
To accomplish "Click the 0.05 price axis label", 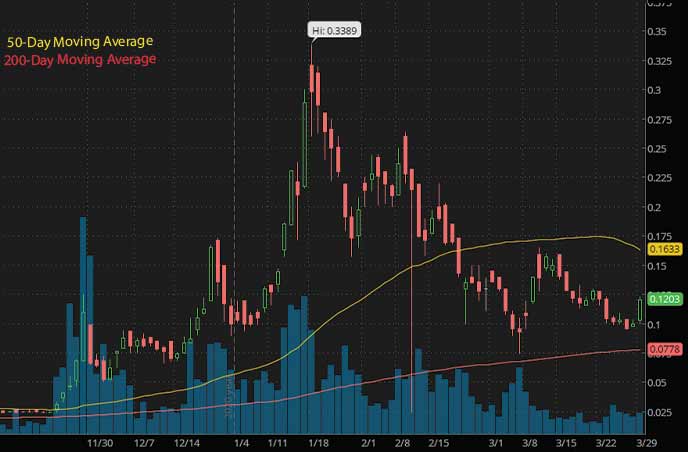I will coord(657,383).
